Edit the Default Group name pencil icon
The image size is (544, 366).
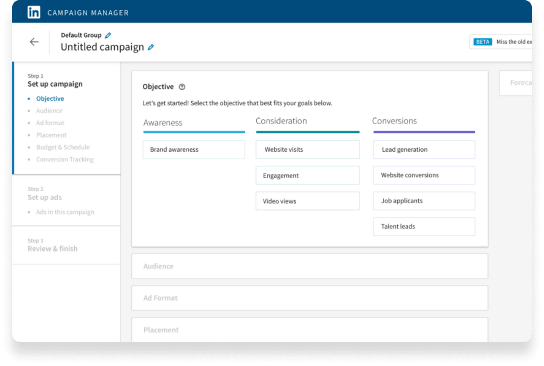tap(108, 35)
